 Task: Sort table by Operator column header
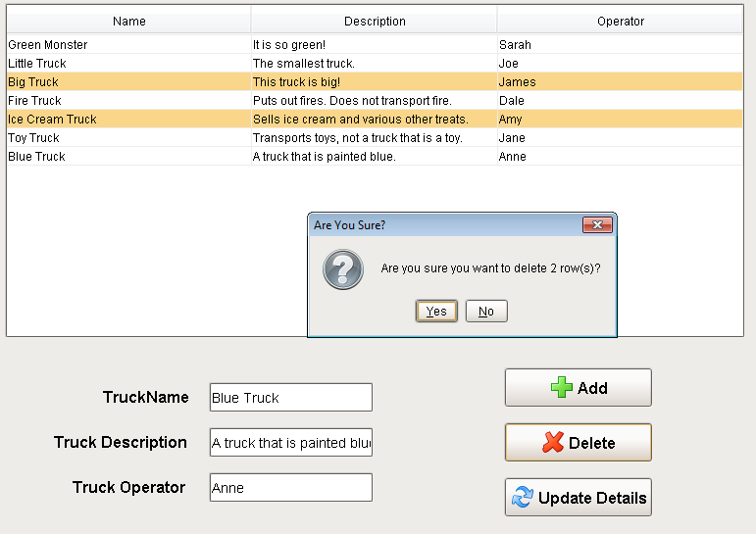(x=621, y=22)
